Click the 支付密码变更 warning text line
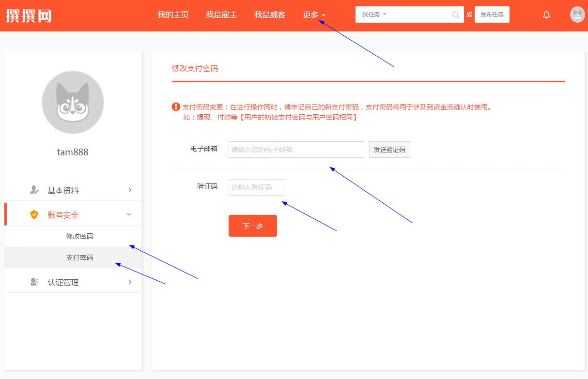Image resolution: width=588 pixels, height=379 pixels. pos(337,107)
